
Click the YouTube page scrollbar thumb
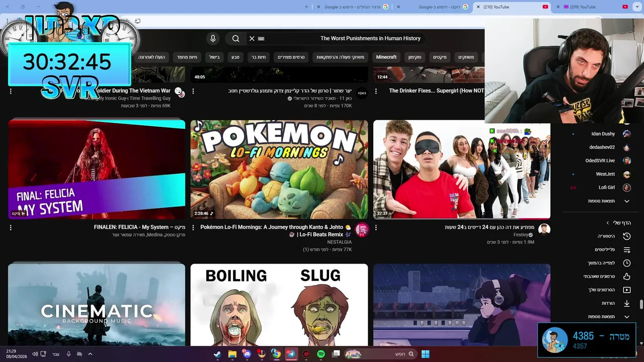[x=641, y=305]
